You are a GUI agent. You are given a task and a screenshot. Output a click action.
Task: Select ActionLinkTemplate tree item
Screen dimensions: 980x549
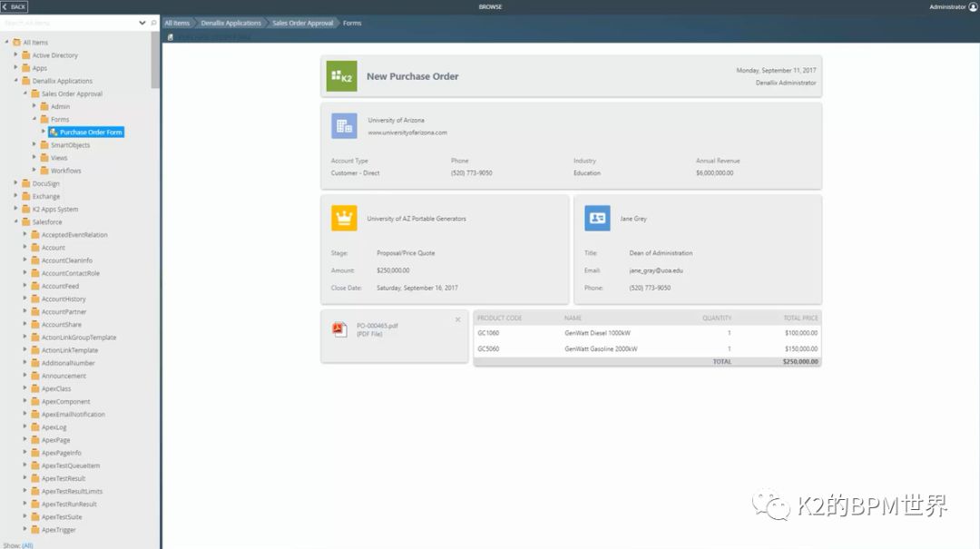pos(70,350)
